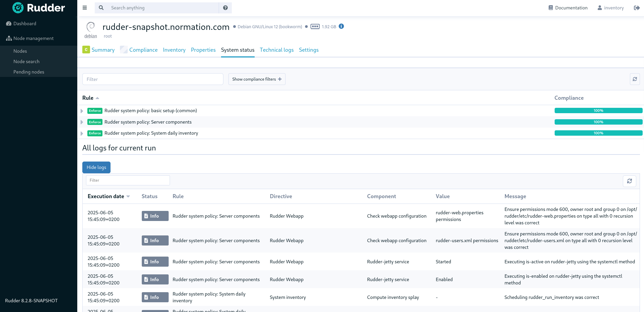Sort logs by Status column
This screenshot has width=644, height=312.
tap(149, 196)
